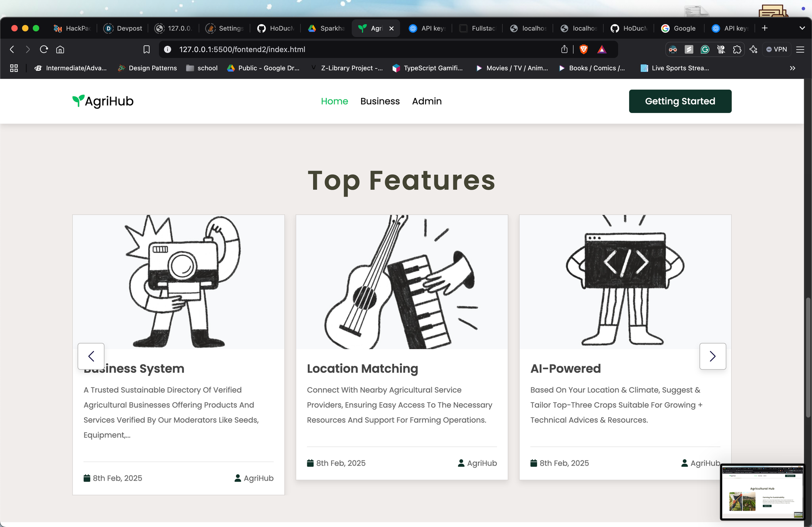Open Brave Shields lion icon

[583, 49]
